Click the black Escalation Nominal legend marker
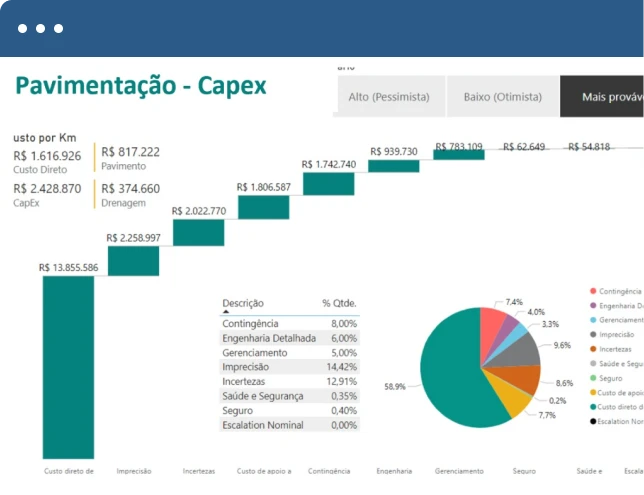Image resolution: width=644 pixels, height=495 pixels. (593, 421)
